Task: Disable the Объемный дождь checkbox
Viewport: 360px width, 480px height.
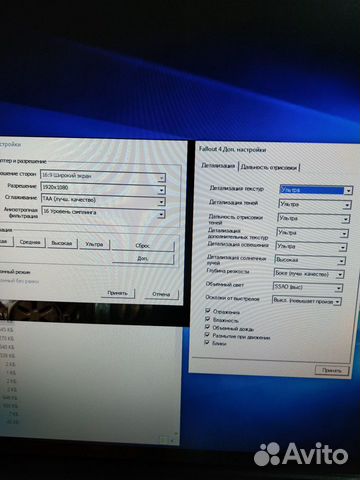Action: (207, 327)
